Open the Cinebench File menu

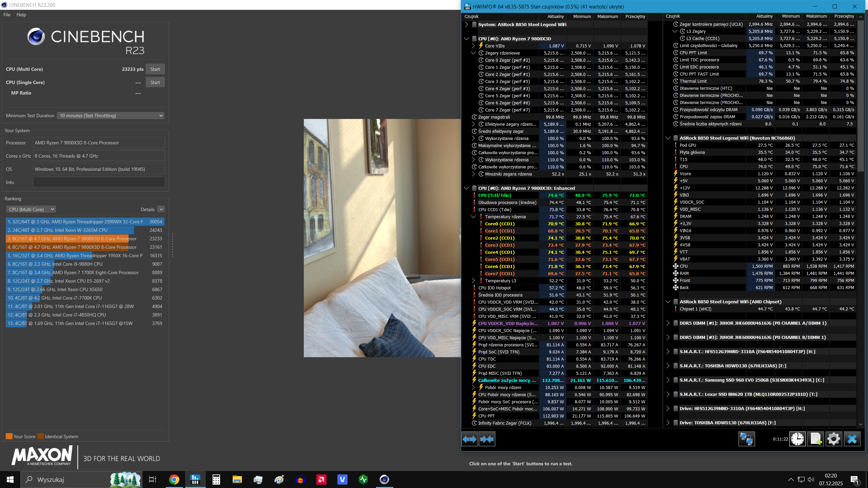pyautogui.click(x=7, y=15)
